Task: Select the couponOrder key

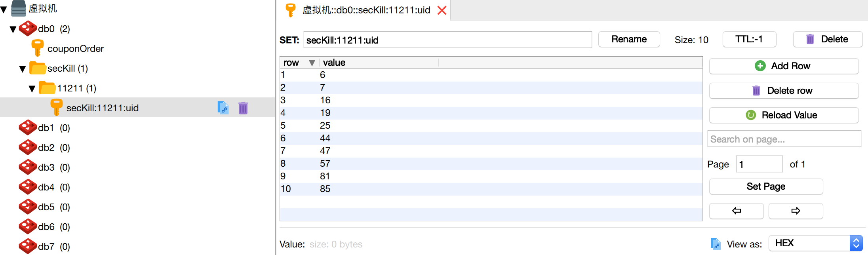Action: [x=75, y=49]
